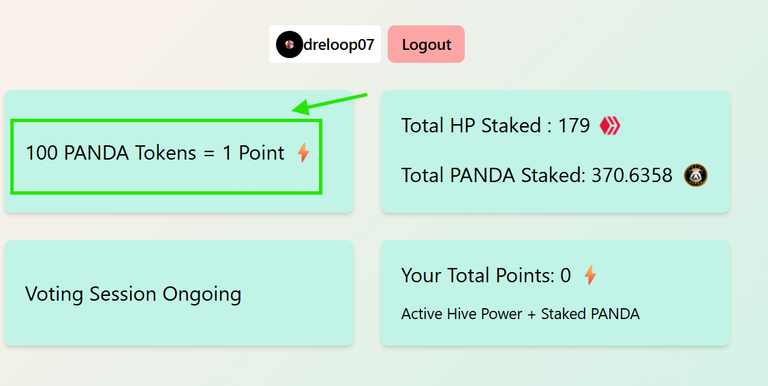Select the Voting Session Ongoing card
This screenshot has height=386, width=768.
click(179, 293)
